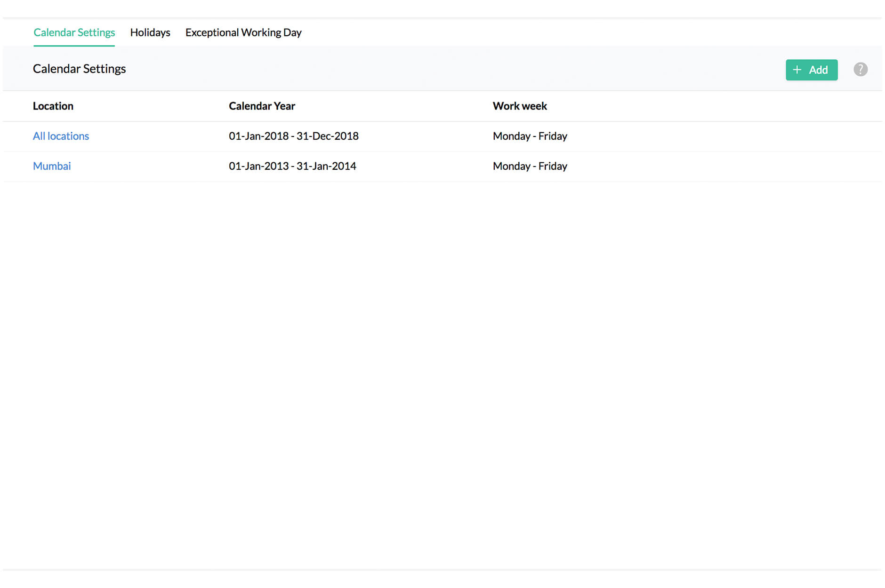Select the Calendar Settings tab
The width and height of the screenshot is (885, 588).
(x=74, y=32)
